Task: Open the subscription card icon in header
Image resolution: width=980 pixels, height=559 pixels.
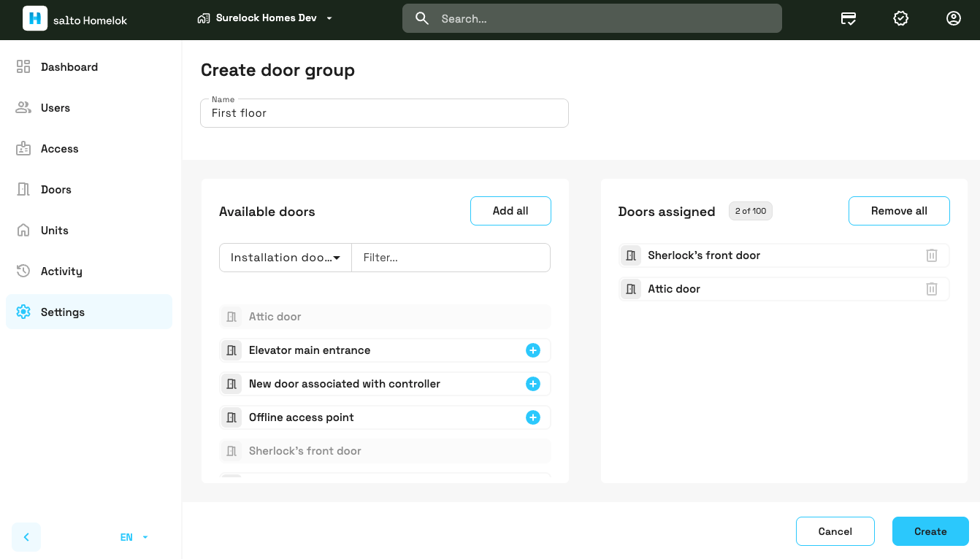Action: (849, 18)
